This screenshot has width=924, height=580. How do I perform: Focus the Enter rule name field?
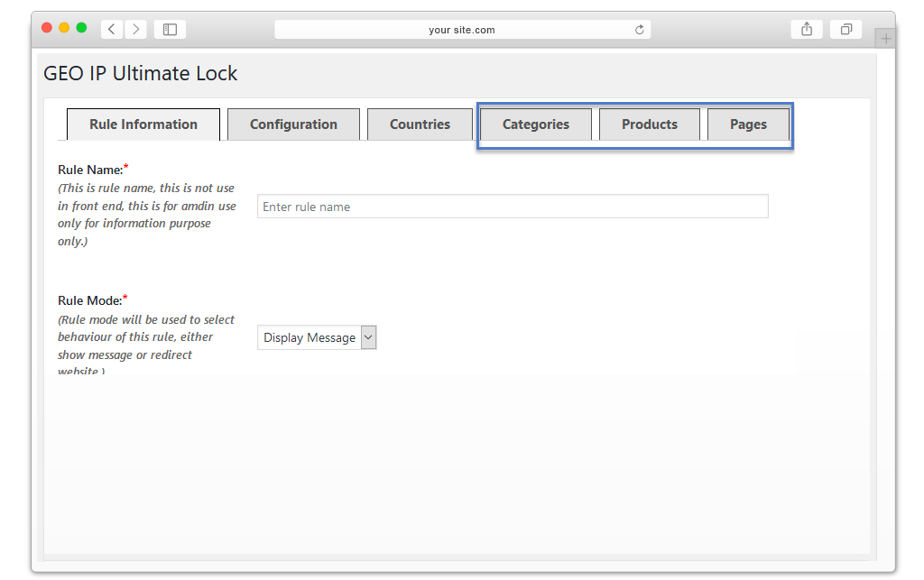coord(513,207)
